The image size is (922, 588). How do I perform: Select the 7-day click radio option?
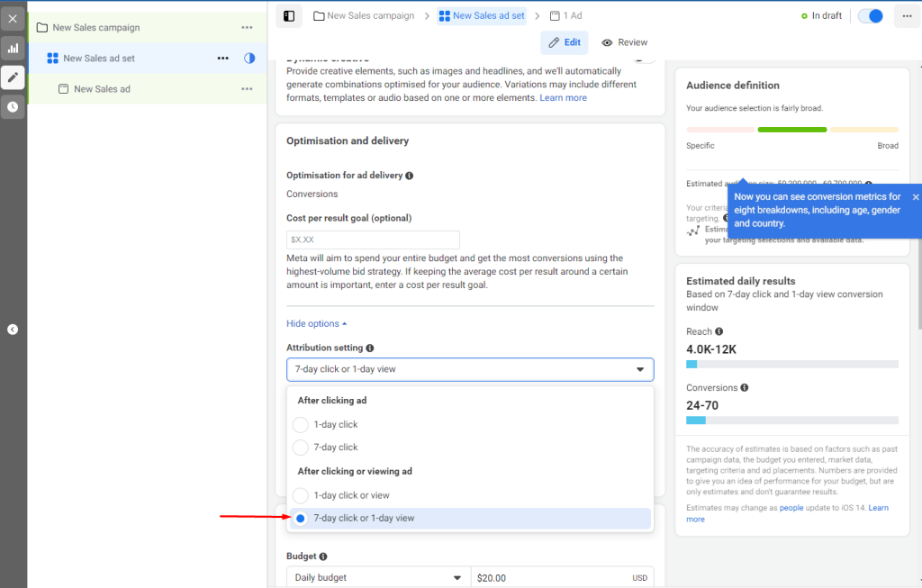(x=301, y=448)
